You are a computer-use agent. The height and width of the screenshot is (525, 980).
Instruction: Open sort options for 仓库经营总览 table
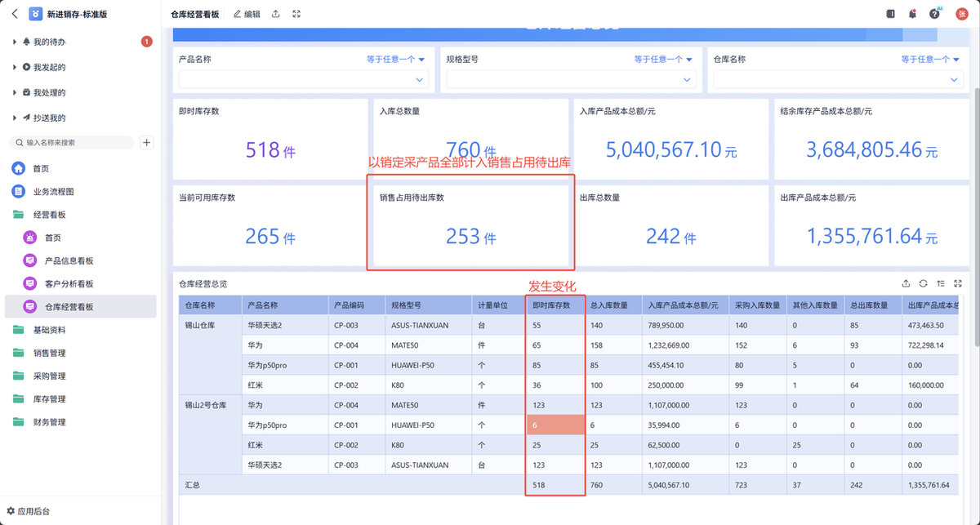[x=941, y=283]
